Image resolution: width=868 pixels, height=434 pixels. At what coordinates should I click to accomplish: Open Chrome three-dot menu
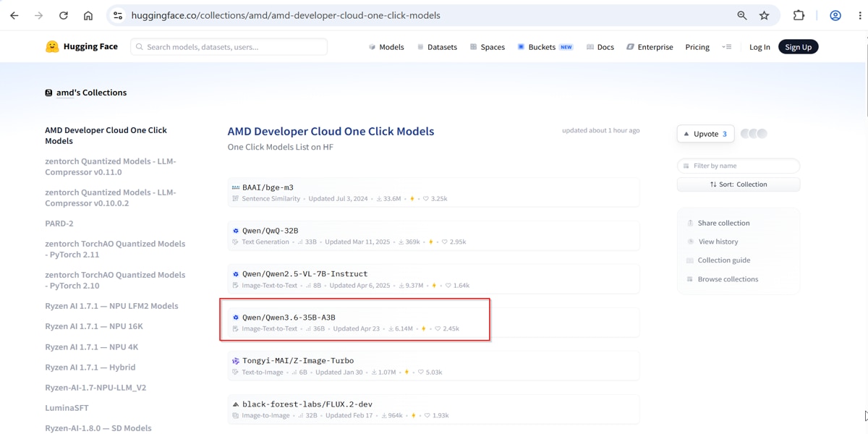click(859, 15)
